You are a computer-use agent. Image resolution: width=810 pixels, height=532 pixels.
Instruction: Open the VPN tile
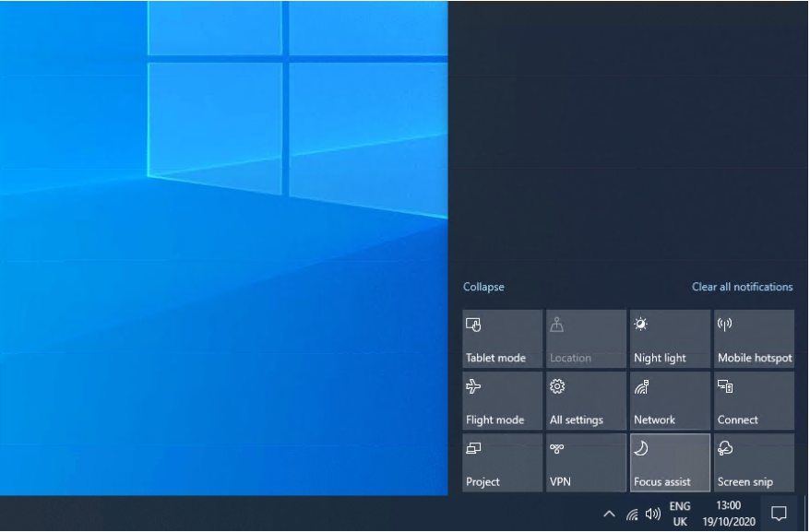tap(586, 463)
